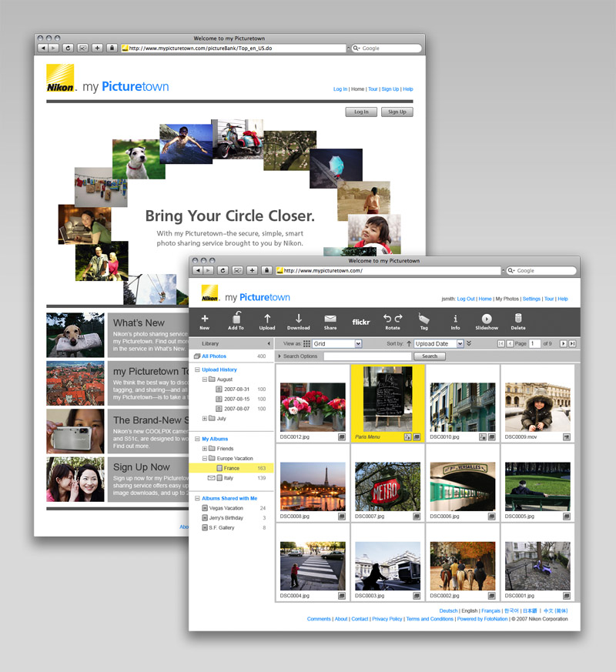Go to first page of photos
This screenshot has width=616, height=672.
pos(500,344)
